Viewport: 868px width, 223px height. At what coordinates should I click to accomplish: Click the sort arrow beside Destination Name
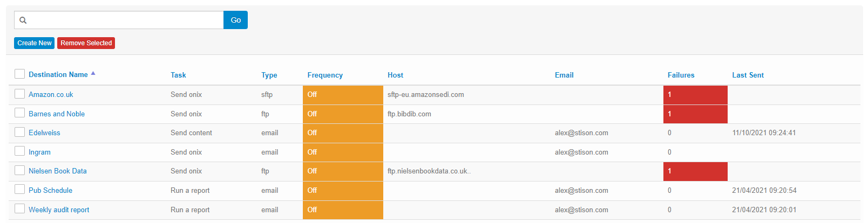[x=93, y=73]
